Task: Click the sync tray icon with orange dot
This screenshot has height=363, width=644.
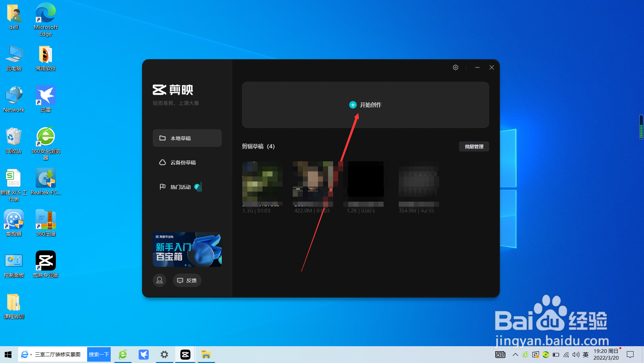Action: coord(536,355)
